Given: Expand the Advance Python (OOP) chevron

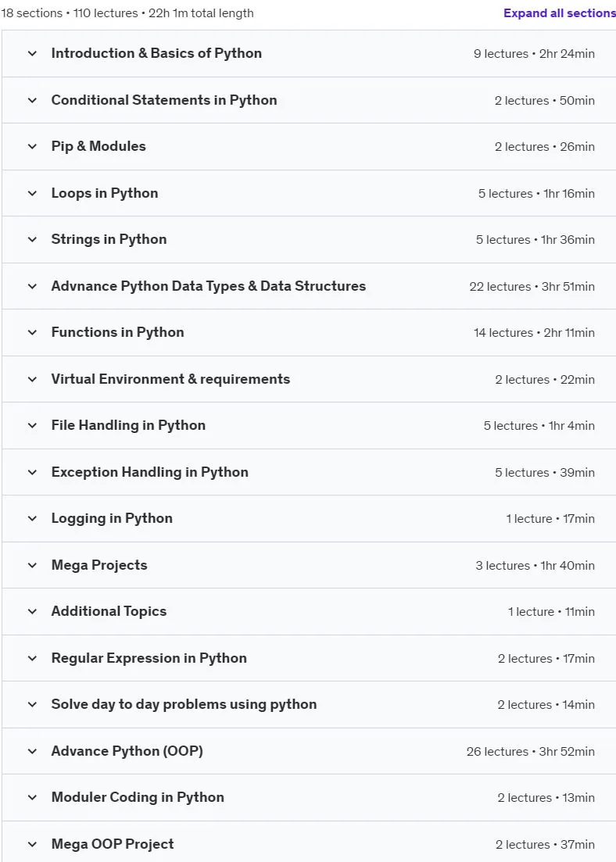Looking at the screenshot, I should (x=33, y=751).
